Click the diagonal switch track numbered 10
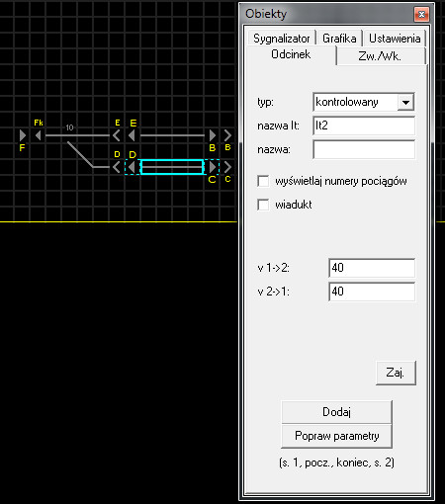The width and height of the screenshot is (445, 504). pyautogui.click(x=80, y=154)
